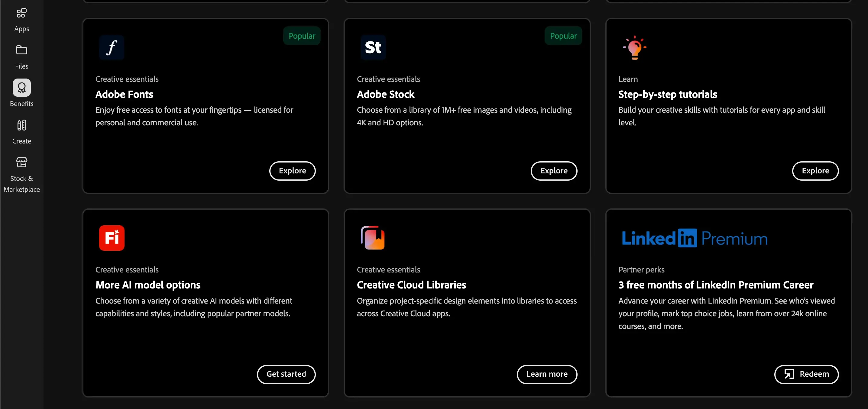This screenshot has width=868, height=409.
Task: Click Popular badge on Adobe Fonts card
Action: click(302, 36)
